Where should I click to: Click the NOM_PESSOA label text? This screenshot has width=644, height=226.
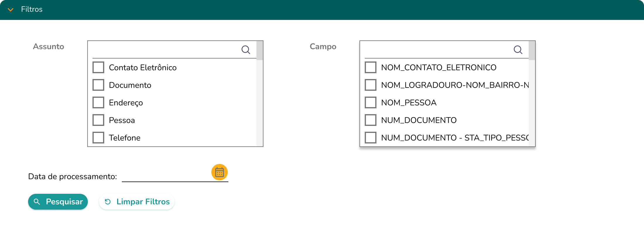(409, 103)
